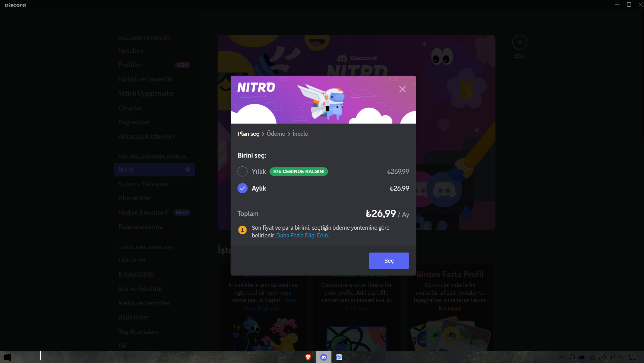Close settings with the ESC circle button
This screenshot has width=644, height=363.
click(520, 42)
